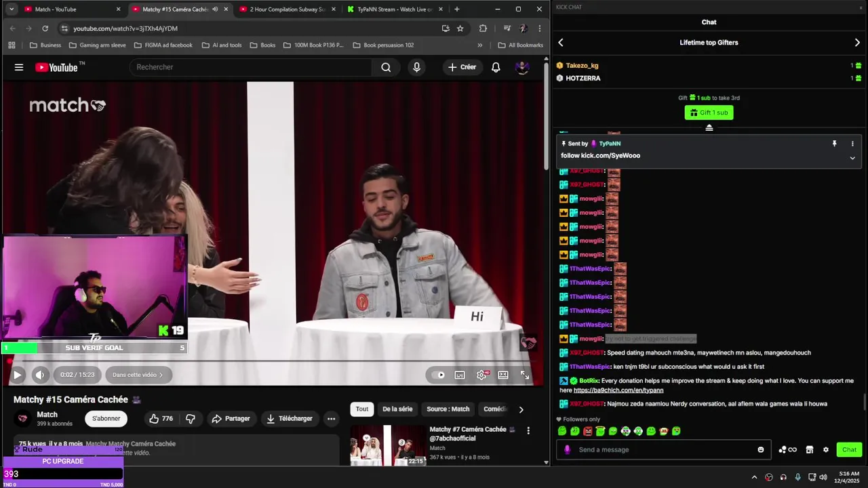The image size is (868, 488).
Task: Bookmark this page with star icon
Action: (460, 28)
